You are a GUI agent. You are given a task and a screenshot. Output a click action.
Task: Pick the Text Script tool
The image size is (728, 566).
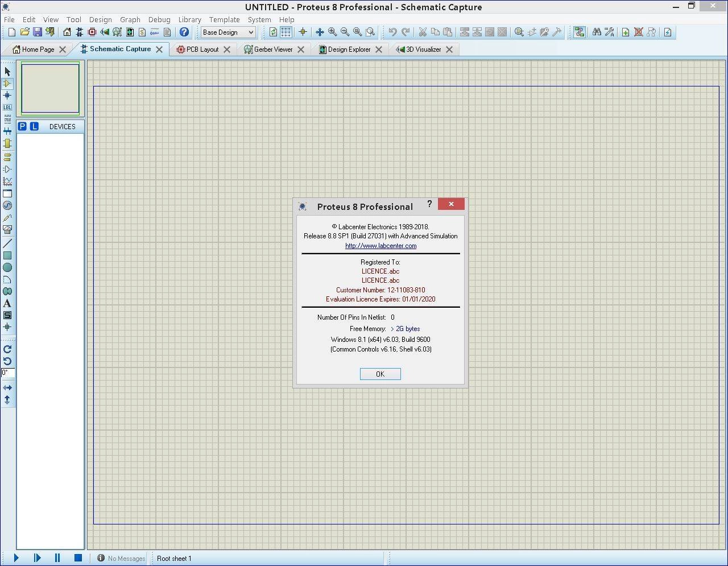7,119
